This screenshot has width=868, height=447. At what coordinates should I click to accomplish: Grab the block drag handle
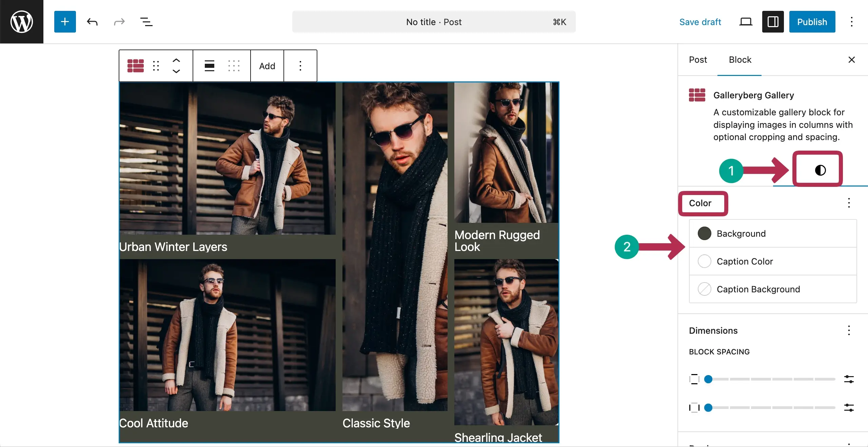click(156, 66)
